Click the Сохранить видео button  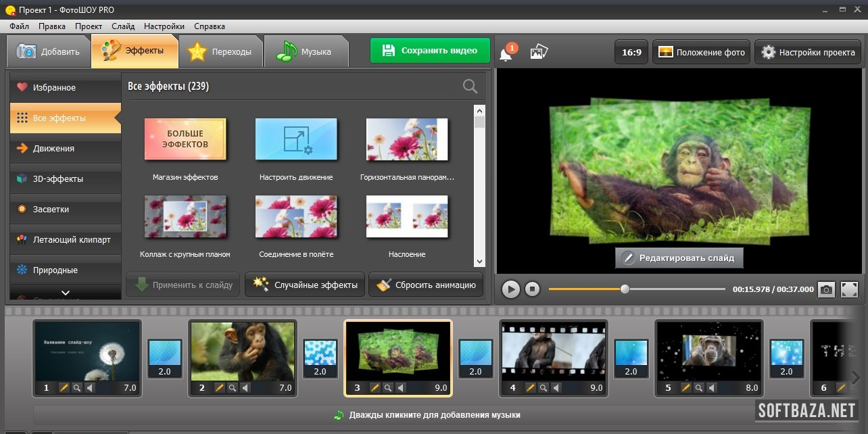[x=429, y=51]
